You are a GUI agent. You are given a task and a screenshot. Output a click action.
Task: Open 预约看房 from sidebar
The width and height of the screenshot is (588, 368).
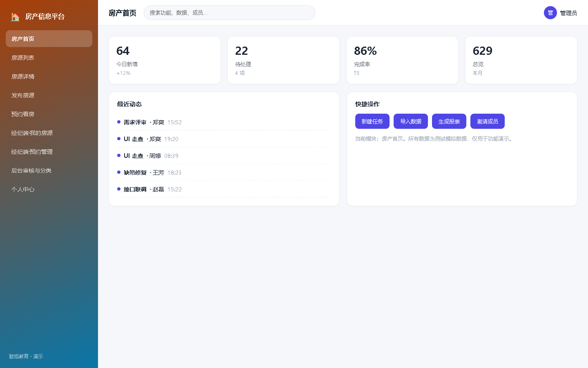pos(49,114)
